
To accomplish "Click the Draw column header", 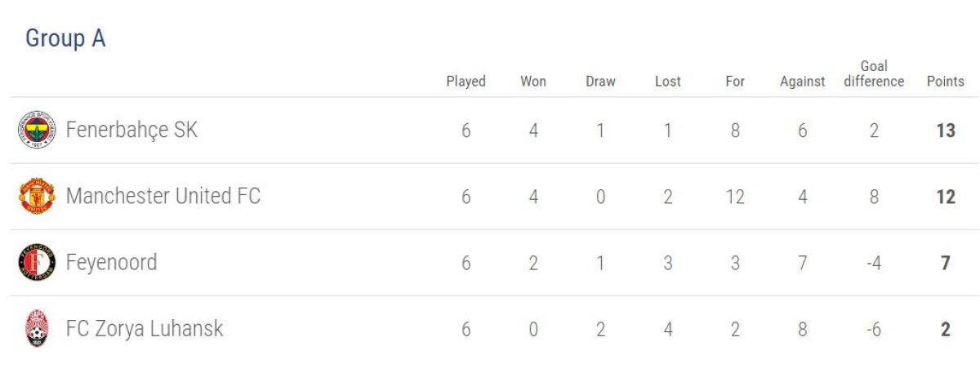I will 600,81.
